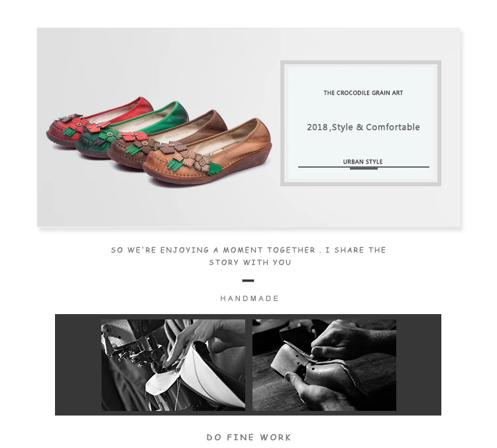
Task: Click the DO FINE WORK heading
Action: coord(248,437)
